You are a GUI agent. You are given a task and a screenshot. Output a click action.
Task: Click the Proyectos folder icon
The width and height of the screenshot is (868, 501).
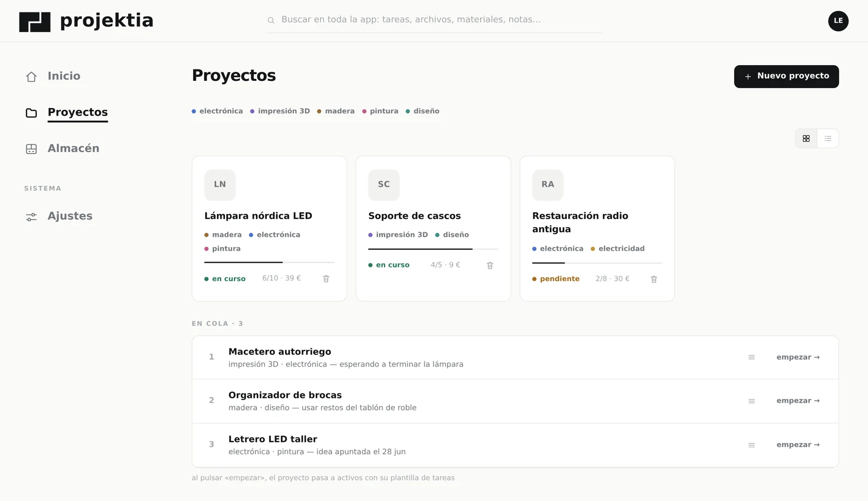31,113
